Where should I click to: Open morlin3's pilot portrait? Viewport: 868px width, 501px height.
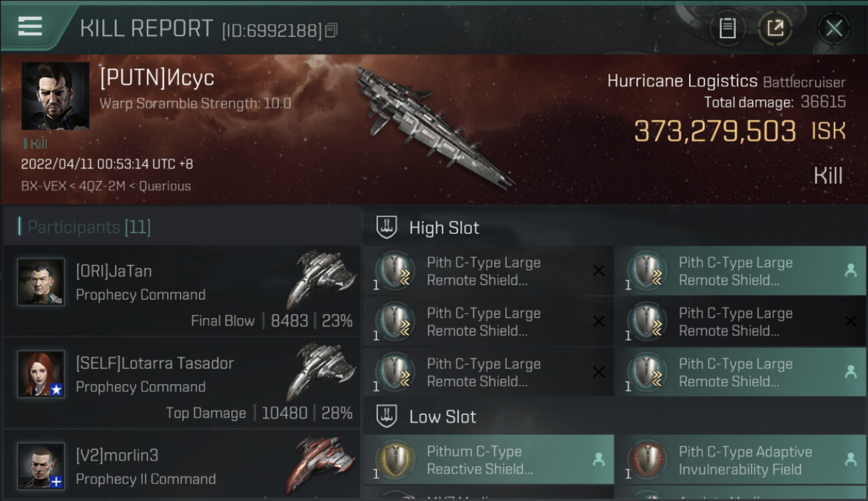[41, 466]
